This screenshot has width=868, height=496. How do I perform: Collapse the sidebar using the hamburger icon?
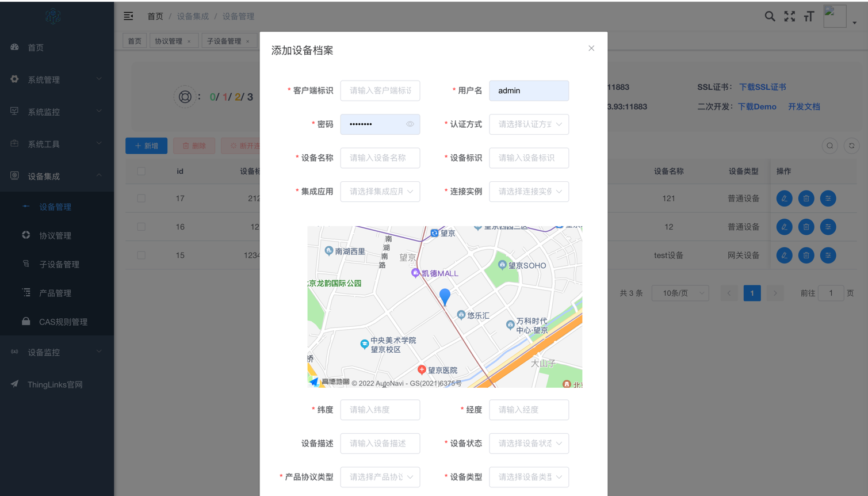pyautogui.click(x=128, y=16)
